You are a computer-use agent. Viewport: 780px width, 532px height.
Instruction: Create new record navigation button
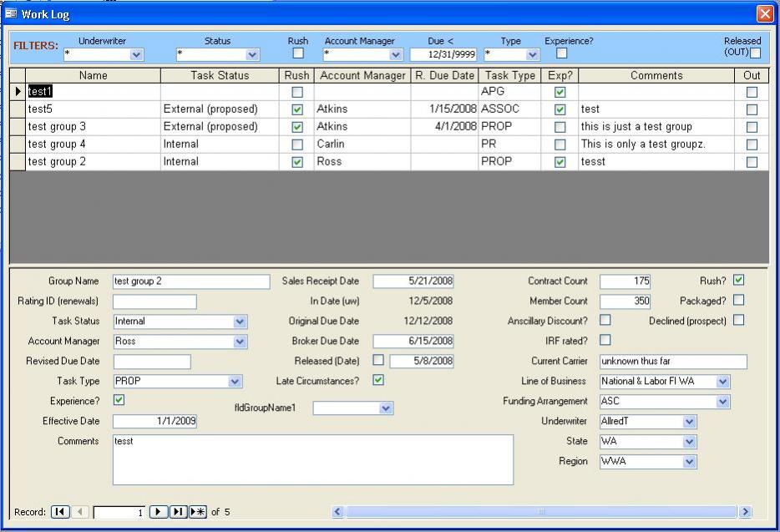coord(197,512)
